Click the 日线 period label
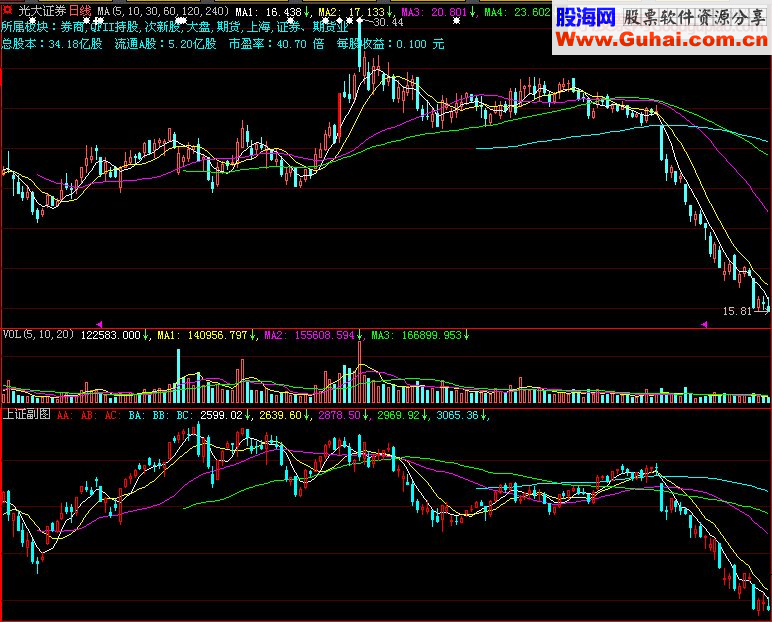 pos(80,11)
